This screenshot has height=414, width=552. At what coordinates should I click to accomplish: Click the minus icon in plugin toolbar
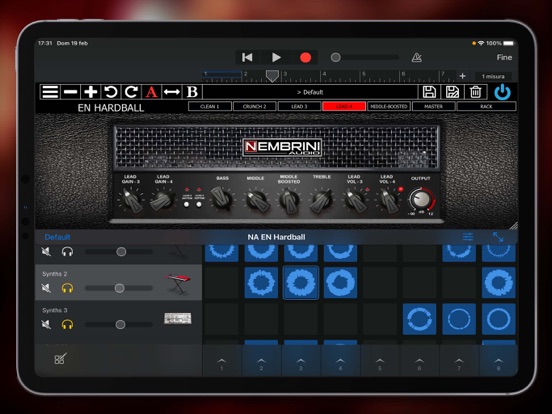(70, 92)
